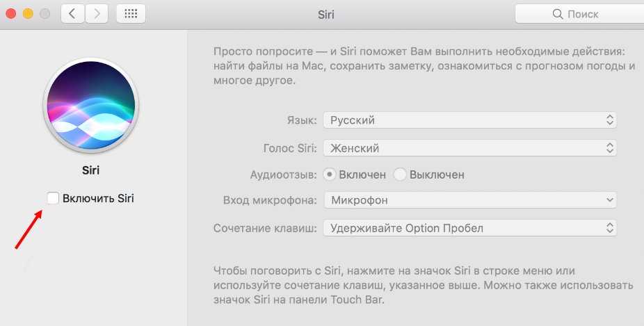Focus the "Поиск" search field
Image resolution: width=644 pixels, height=326 pixels.
579,13
